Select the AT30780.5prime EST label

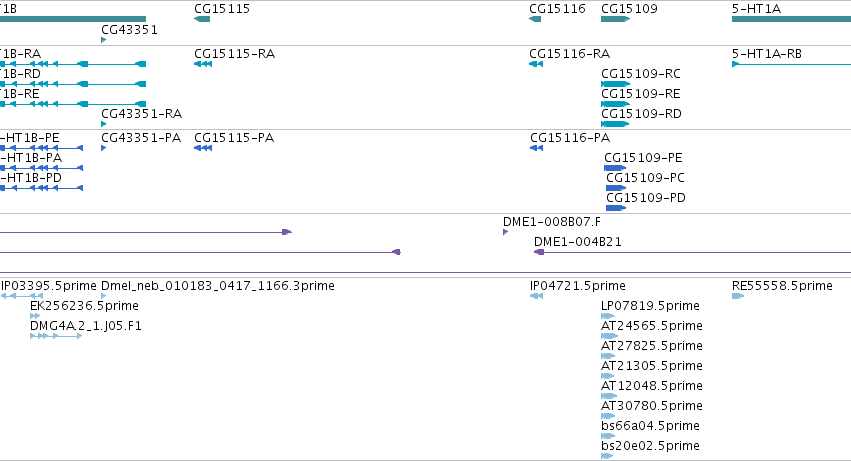pyautogui.click(x=652, y=407)
